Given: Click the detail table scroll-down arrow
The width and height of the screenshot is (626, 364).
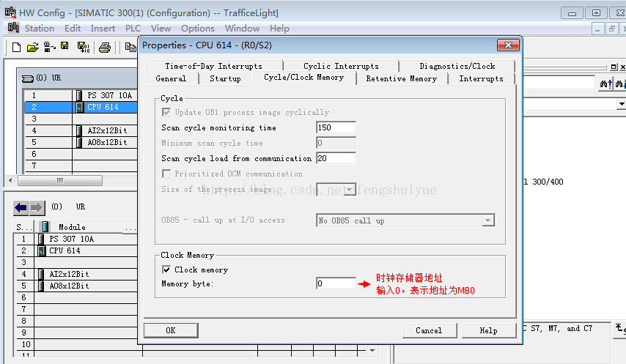Looking at the screenshot, I should coord(372,351).
